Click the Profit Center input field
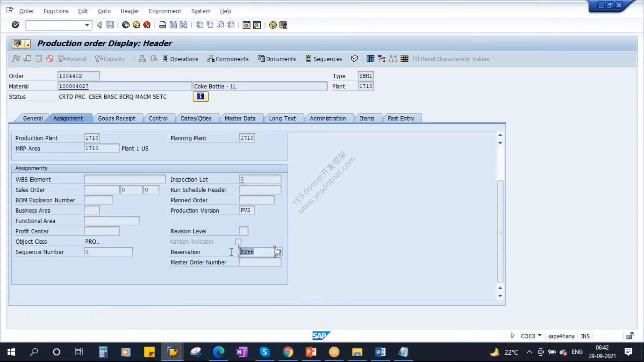This screenshot has width=644, height=362. click(102, 231)
